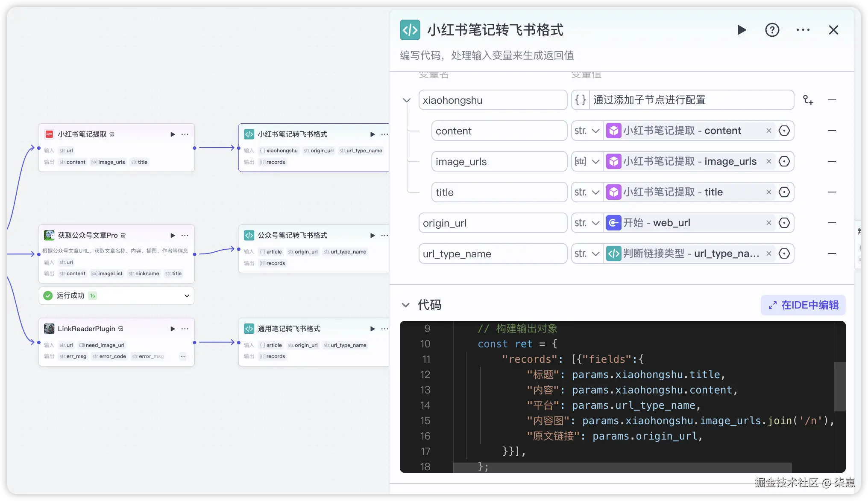868x501 pixels.
Task: Clear the 开始 - web_url reference
Action: pyautogui.click(x=769, y=223)
